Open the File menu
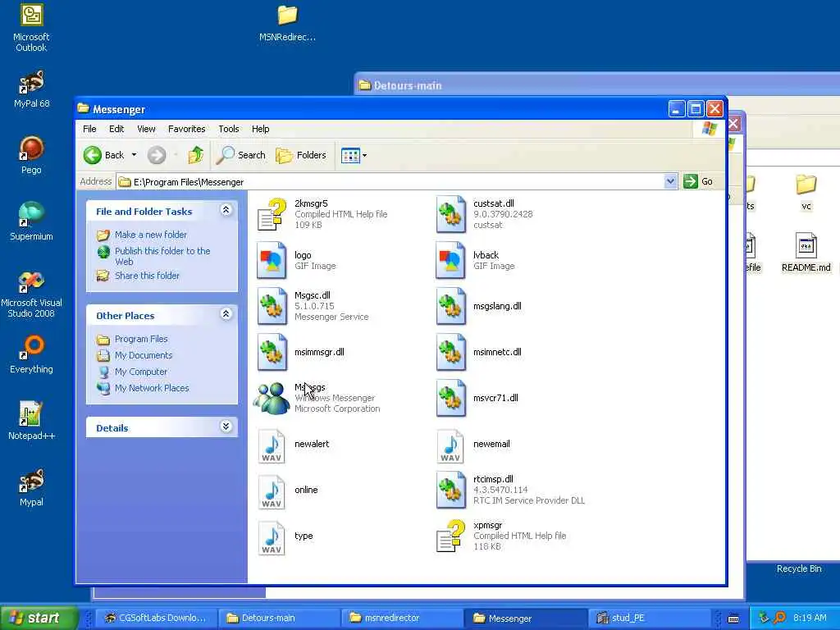The image size is (840, 630). click(x=89, y=129)
